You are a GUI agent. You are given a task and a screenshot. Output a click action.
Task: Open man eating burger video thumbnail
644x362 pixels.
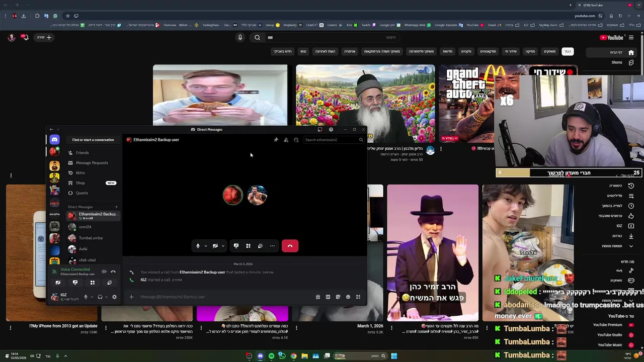pyautogui.click(x=220, y=95)
